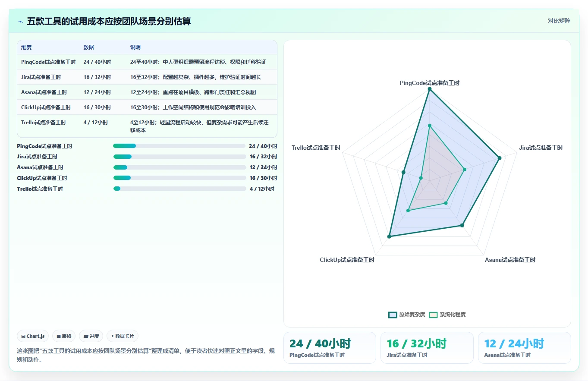Select the title 五款工具的试用成本应按团队场景分别估算
Screen dimensions: 588x381
click(x=109, y=21)
